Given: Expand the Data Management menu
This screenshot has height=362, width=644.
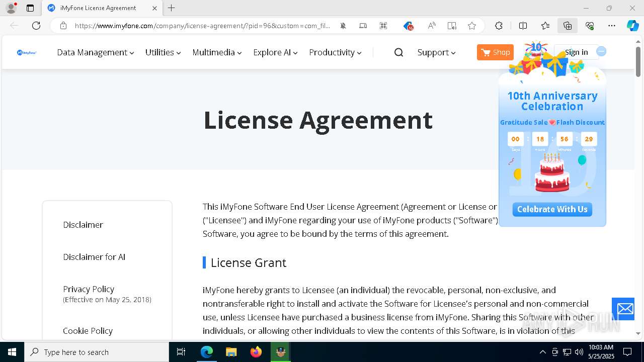Looking at the screenshot, I should click(x=96, y=52).
